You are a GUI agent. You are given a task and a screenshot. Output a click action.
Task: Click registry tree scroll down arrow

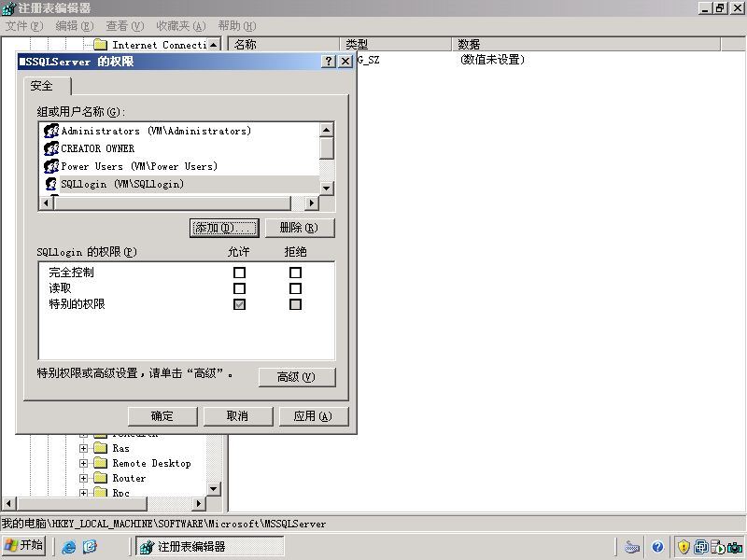tap(214, 488)
